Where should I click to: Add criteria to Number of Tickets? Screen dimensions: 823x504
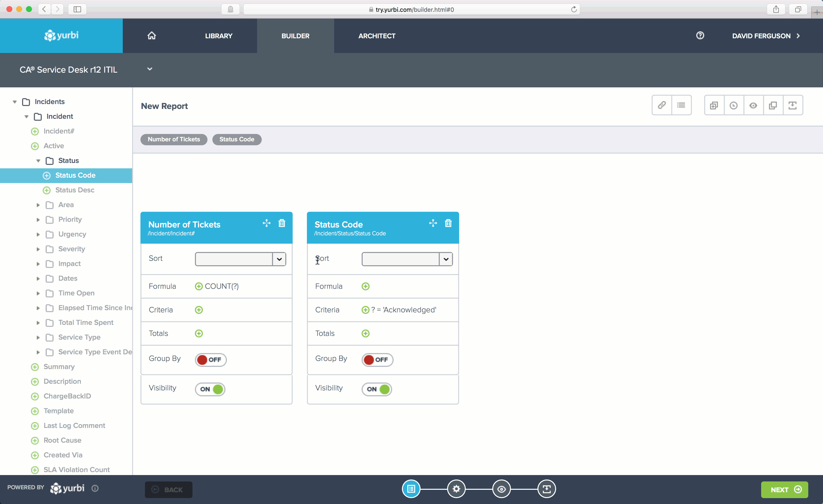[x=199, y=310]
